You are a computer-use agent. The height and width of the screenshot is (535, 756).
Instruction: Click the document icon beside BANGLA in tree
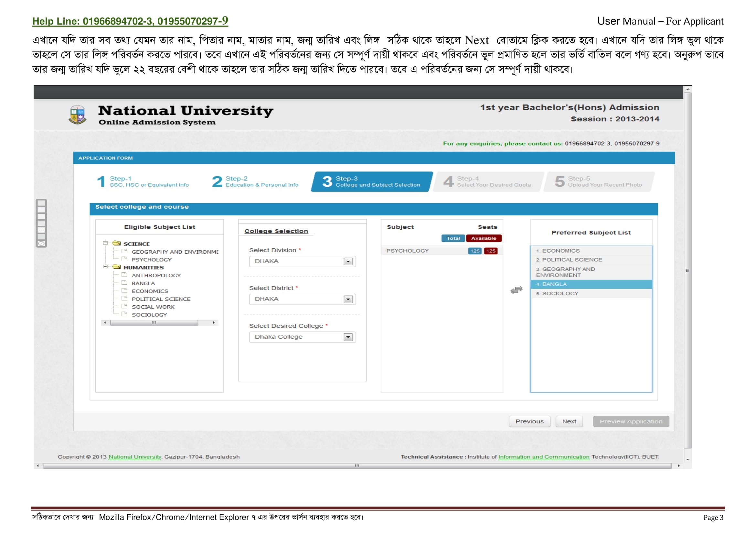[x=124, y=283]
